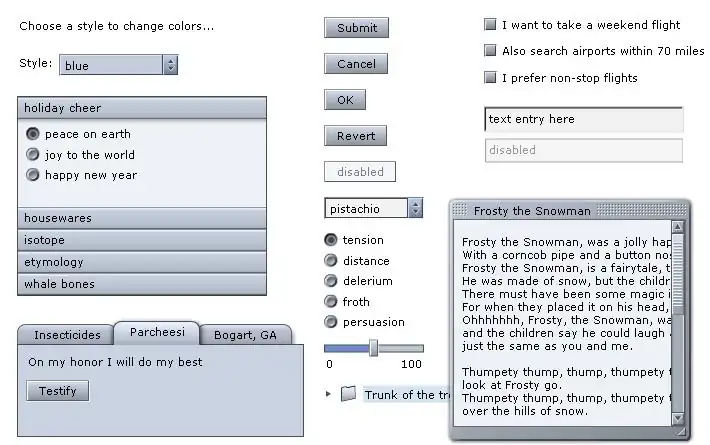Open the pistachio combo box
Image resolution: width=710 pixels, height=445 pixels.
coord(415,208)
